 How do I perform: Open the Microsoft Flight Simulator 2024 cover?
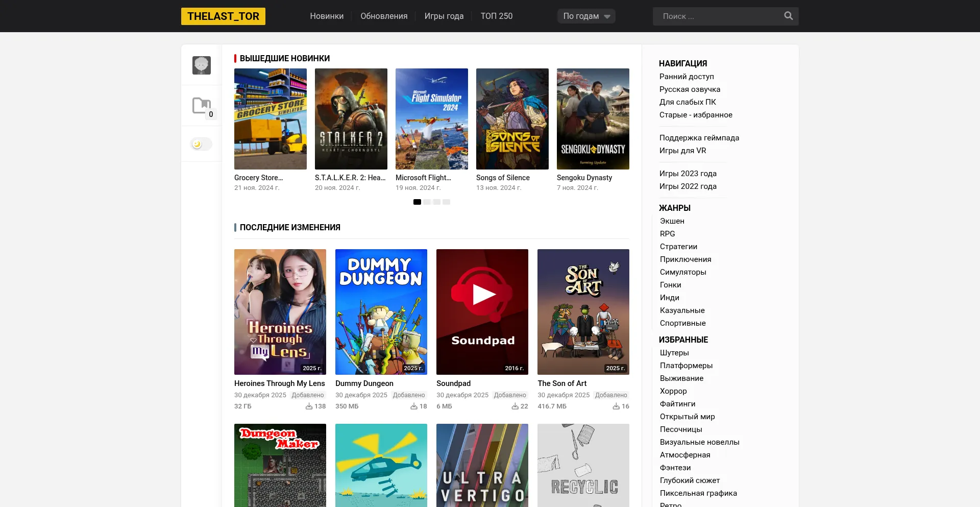[432, 119]
